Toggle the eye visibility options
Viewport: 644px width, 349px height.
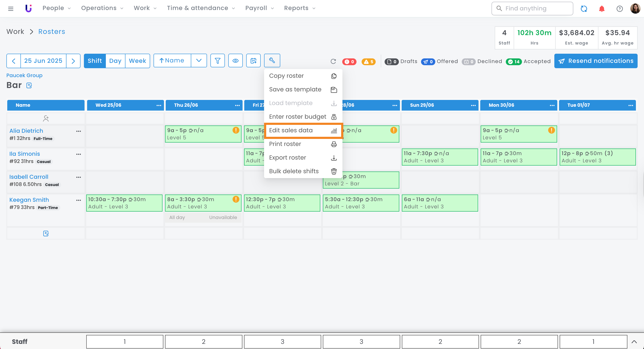pyautogui.click(x=235, y=61)
